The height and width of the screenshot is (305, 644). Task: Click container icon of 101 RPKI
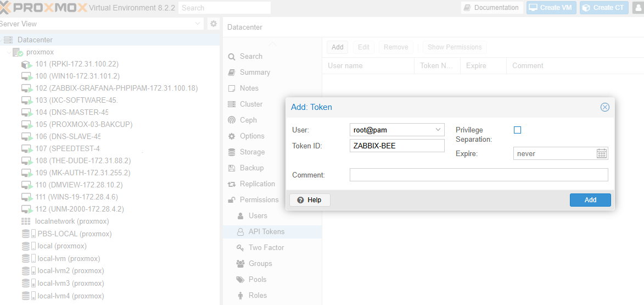(x=27, y=64)
